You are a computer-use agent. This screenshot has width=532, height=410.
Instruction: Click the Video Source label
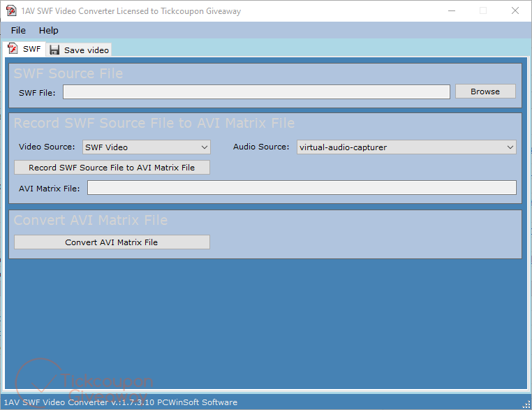click(x=47, y=147)
